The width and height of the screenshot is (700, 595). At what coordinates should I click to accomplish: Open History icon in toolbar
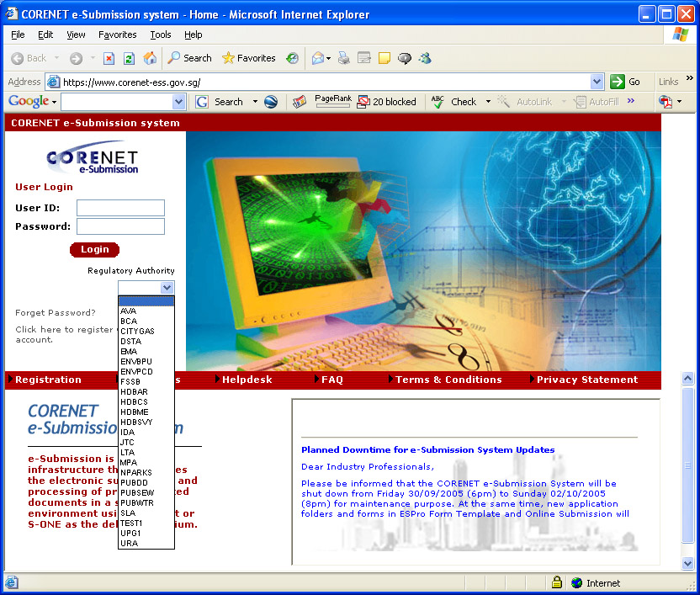(x=293, y=58)
